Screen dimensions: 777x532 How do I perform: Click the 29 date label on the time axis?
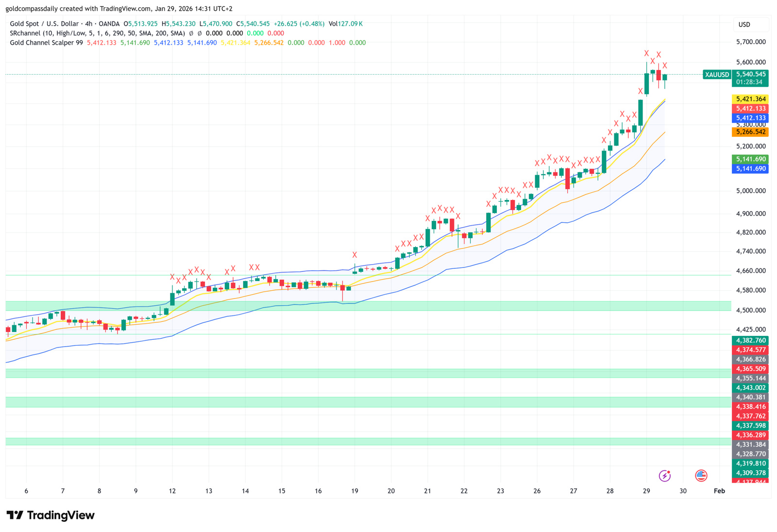(x=646, y=491)
